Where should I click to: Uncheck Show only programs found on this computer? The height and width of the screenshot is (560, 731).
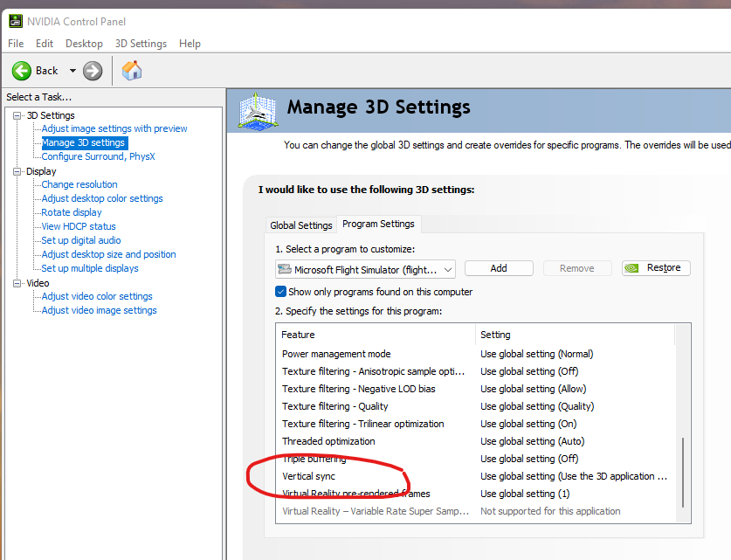[x=280, y=292]
